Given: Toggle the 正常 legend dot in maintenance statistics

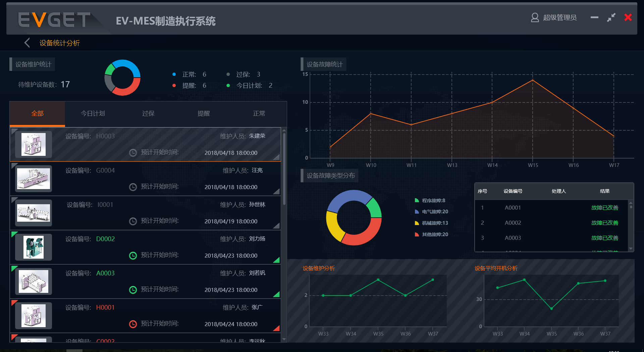Looking at the screenshot, I should coord(174,74).
